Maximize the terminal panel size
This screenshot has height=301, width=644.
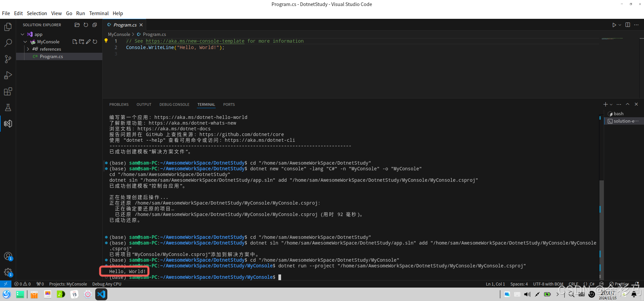coord(628,104)
